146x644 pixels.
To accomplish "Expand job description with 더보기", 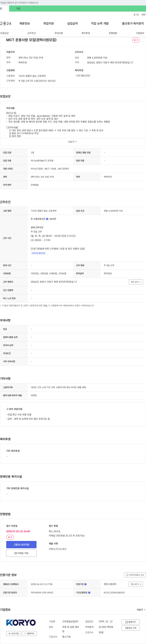I will 73,142.
